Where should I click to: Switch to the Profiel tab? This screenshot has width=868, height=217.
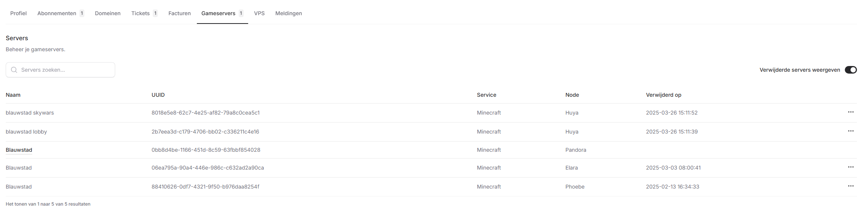[x=18, y=13]
